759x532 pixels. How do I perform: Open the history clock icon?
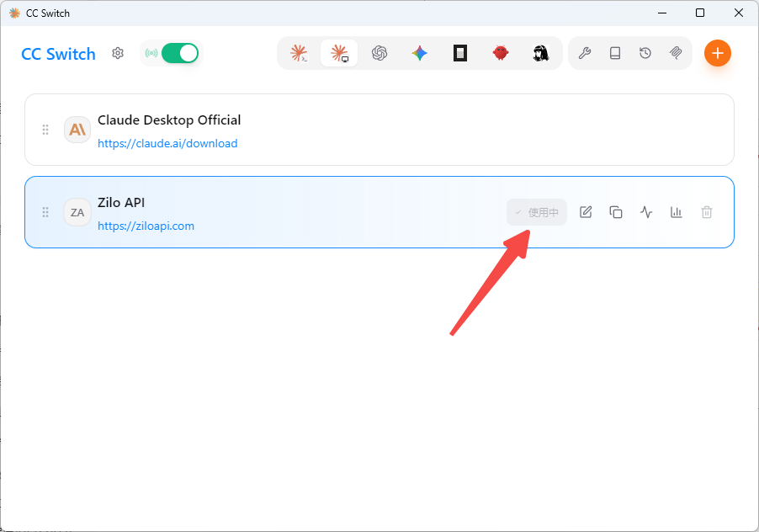(x=645, y=53)
